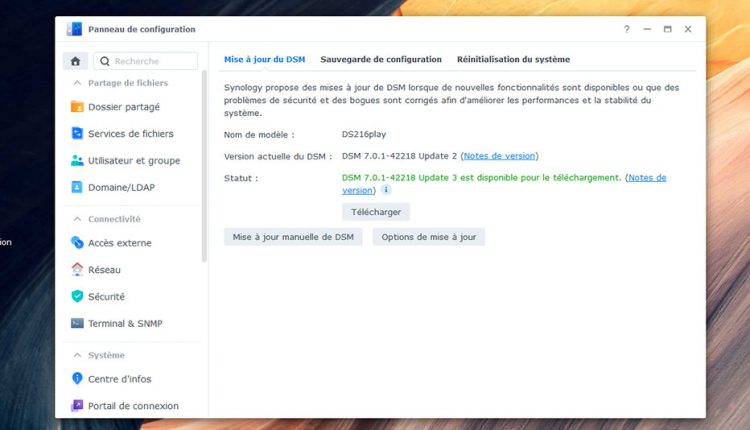Click the DS216play model name text
750x430 pixels.
pyautogui.click(x=364, y=134)
